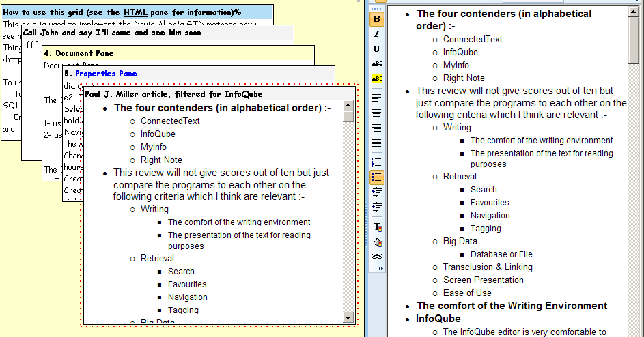This screenshot has width=644, height=337.
Task: Click the HTML link in grid card title
Action: coord(135,12)
